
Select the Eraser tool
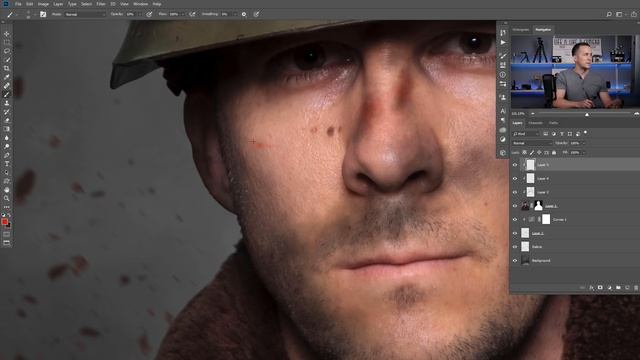tap(7, 120)
